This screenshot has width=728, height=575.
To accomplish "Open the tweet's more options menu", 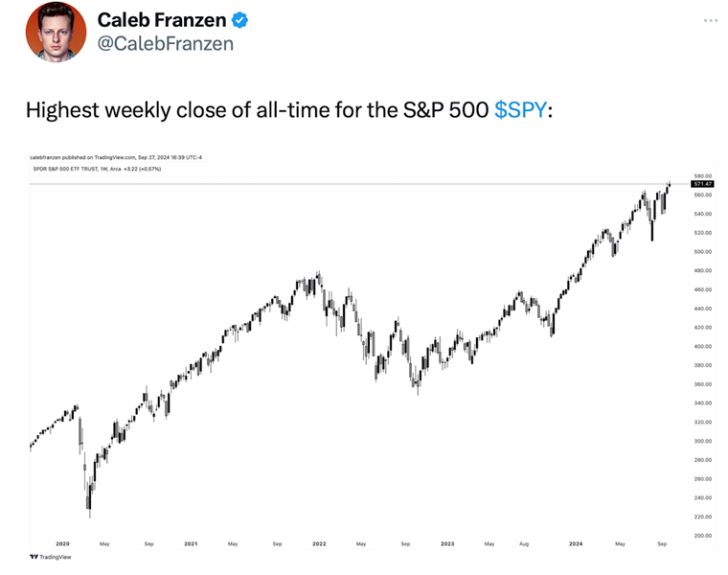I will coord(710,20).
